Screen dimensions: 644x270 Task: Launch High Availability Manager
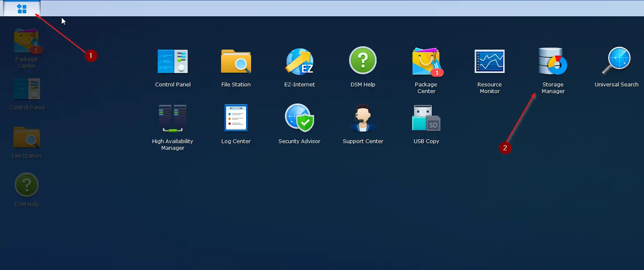point(173,119)
